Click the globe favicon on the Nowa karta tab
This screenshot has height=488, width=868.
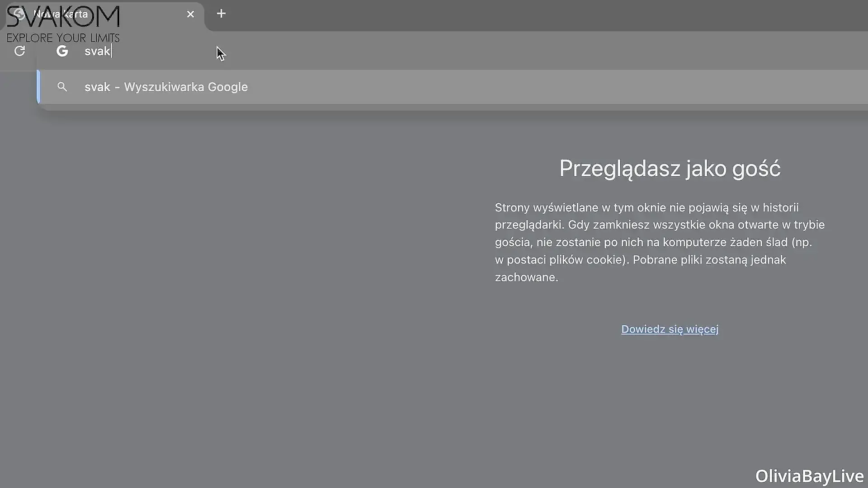19,14
